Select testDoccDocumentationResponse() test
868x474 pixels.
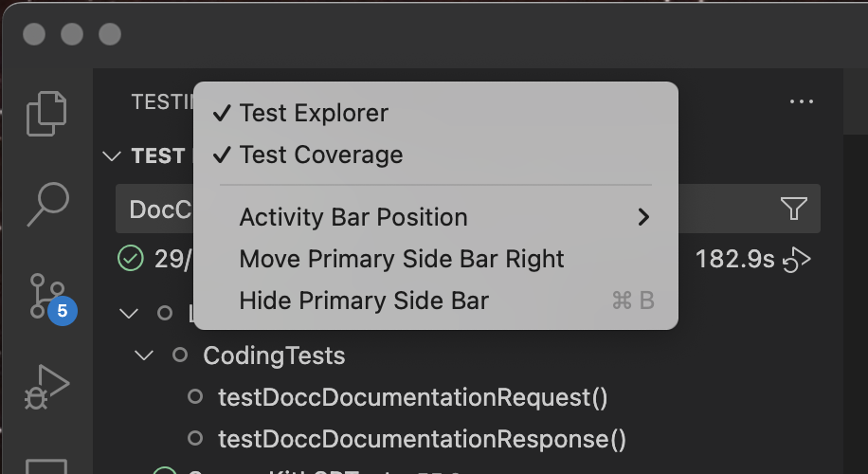(422, 439)
